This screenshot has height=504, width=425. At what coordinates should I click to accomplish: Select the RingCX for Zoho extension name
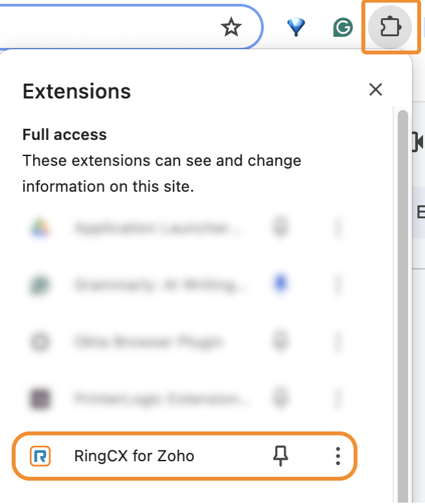coord(134,456)
